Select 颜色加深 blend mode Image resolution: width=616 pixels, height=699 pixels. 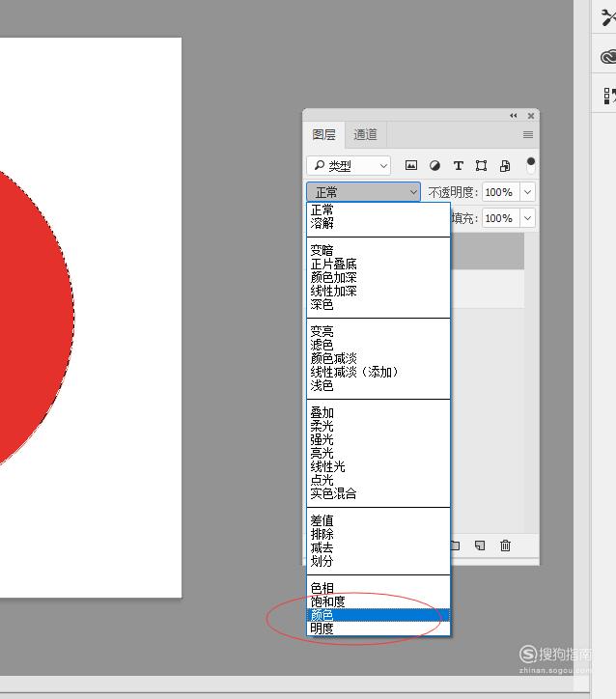pyautogui.click(x=378, y=277)
